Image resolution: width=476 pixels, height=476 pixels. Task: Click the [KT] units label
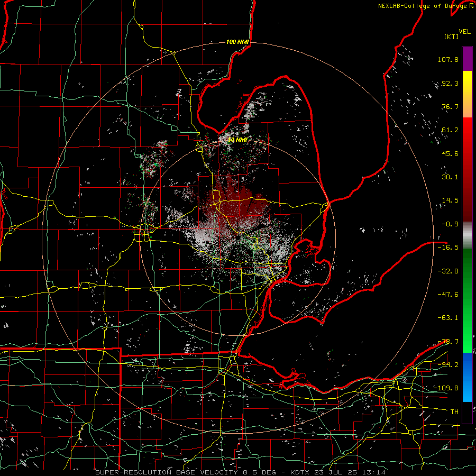[452, 36]
